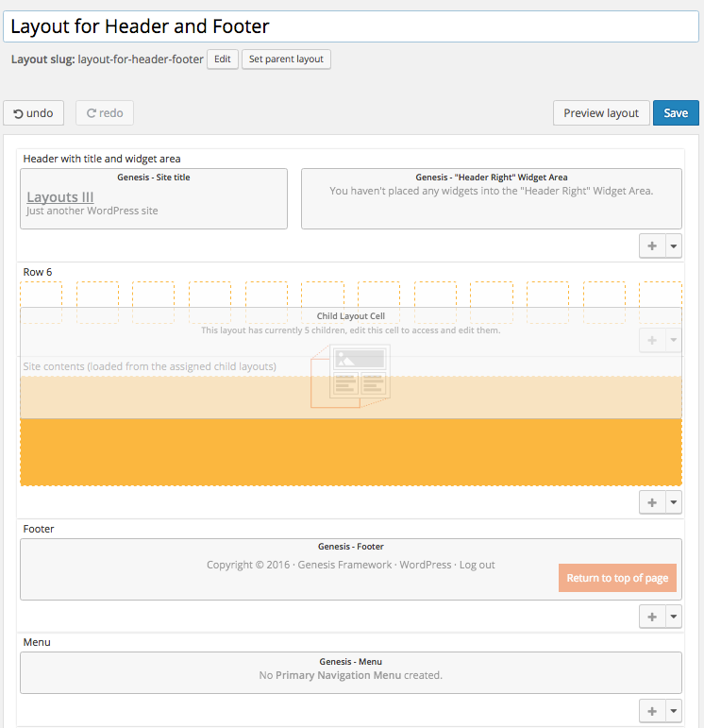
Task: Click 'No Primary Navigation Menu created' text
Action: pyautogui.click(x=351, y=675)
